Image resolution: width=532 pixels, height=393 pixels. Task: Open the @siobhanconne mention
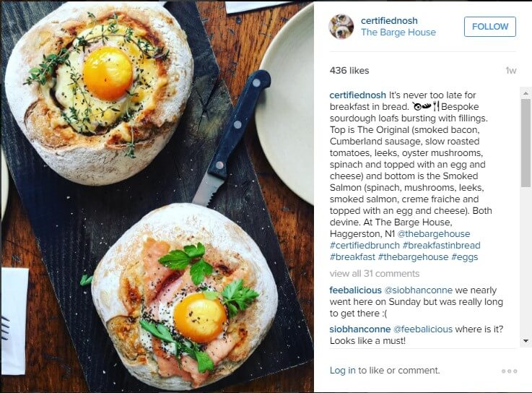coord(418,290)
